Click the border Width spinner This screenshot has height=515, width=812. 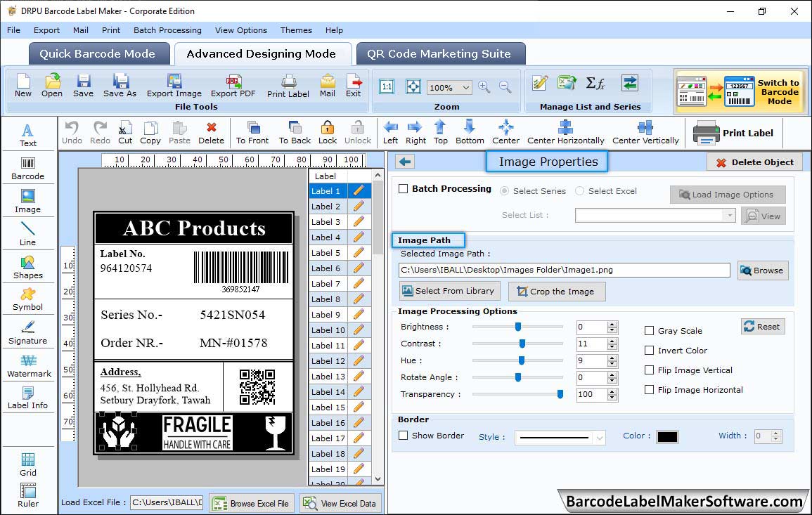coord(775,436)
